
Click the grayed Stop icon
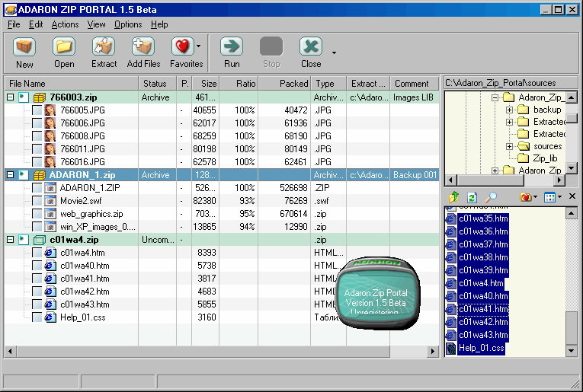[x=271, y=47]
